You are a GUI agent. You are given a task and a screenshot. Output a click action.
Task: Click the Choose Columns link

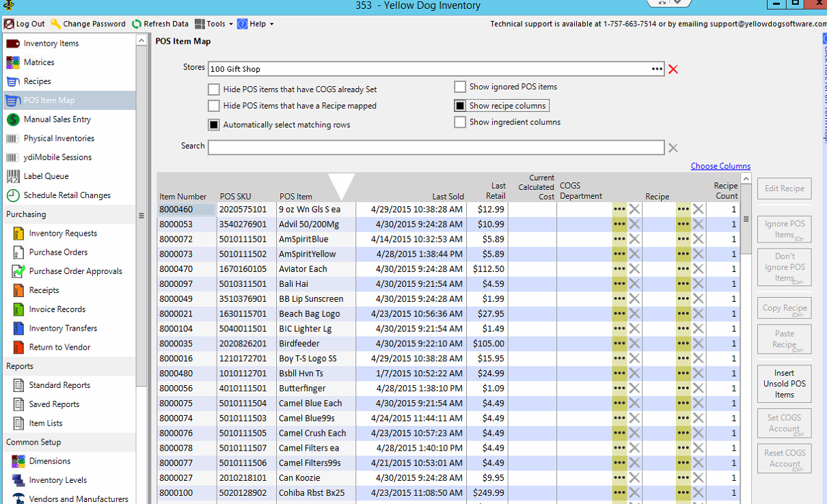(720, 166)
